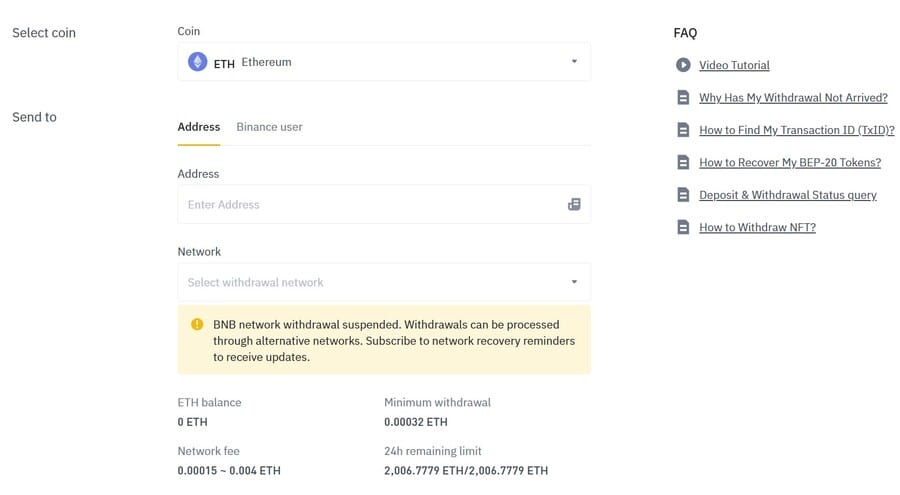
Task: Click the FAQ heading
Action: tap(685, 33)
